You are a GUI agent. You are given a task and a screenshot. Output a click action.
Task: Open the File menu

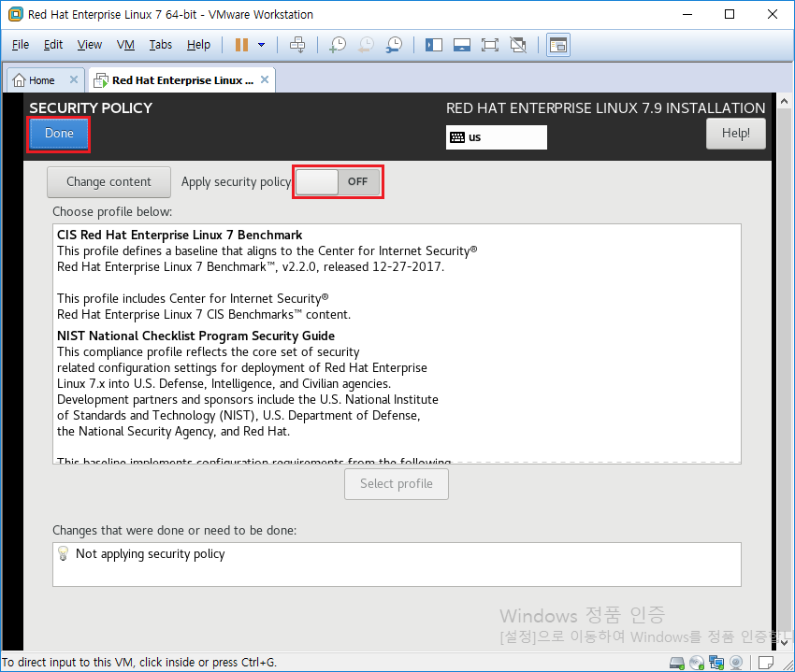click(21, 45)
